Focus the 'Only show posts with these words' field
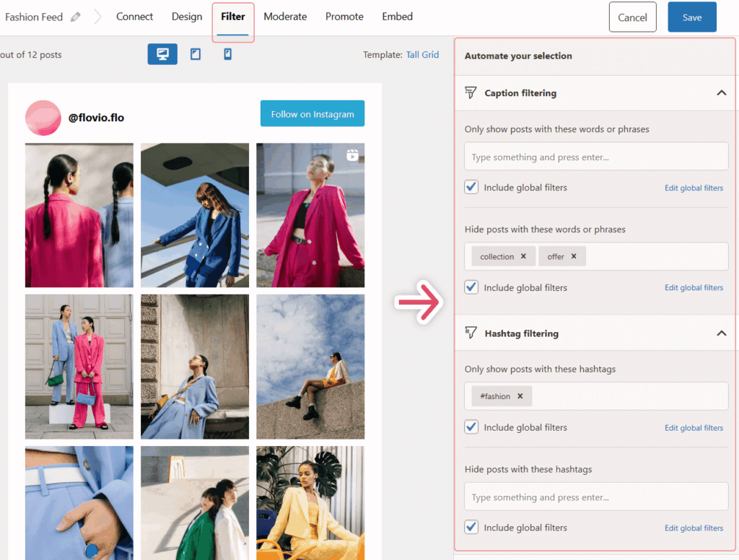Screen dimensions: 739x560 click(596, 157)
